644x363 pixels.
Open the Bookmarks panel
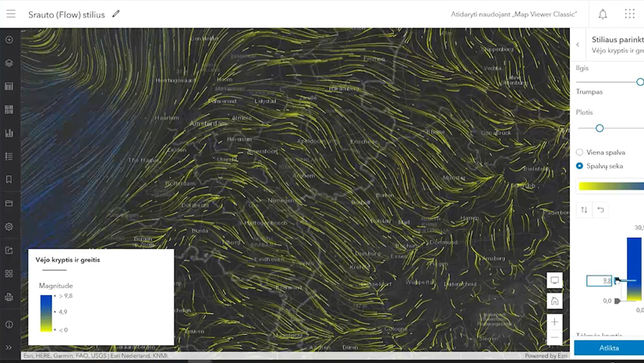click(x=9, y=180)
